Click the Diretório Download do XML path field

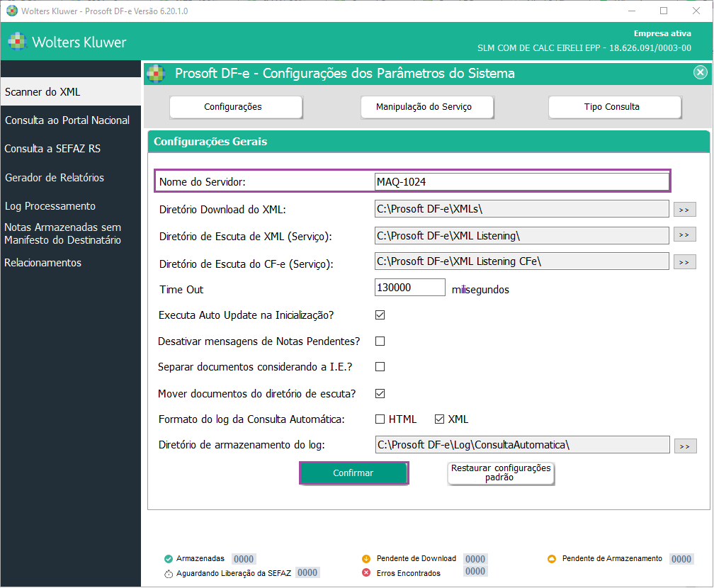coord(522,208)
